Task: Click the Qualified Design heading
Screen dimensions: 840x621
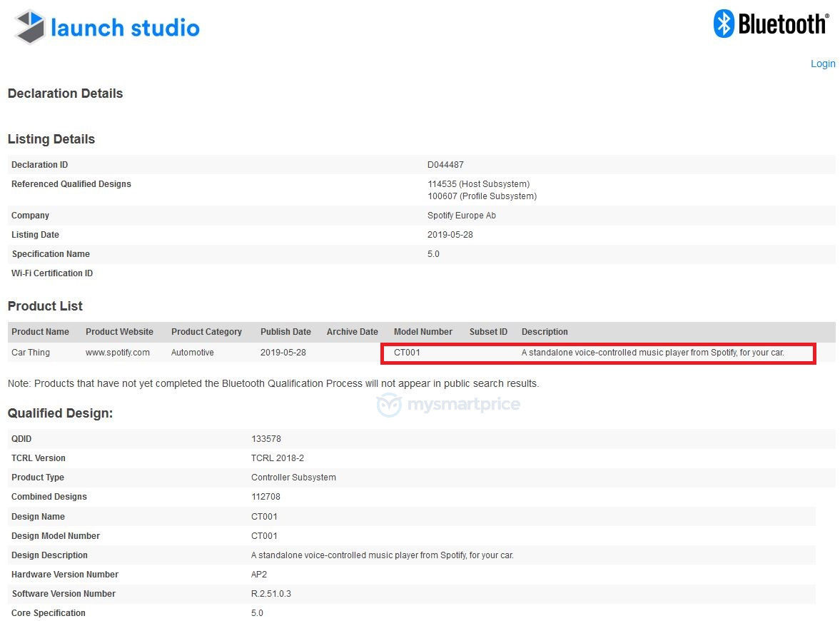Action: tap(60, 413)
